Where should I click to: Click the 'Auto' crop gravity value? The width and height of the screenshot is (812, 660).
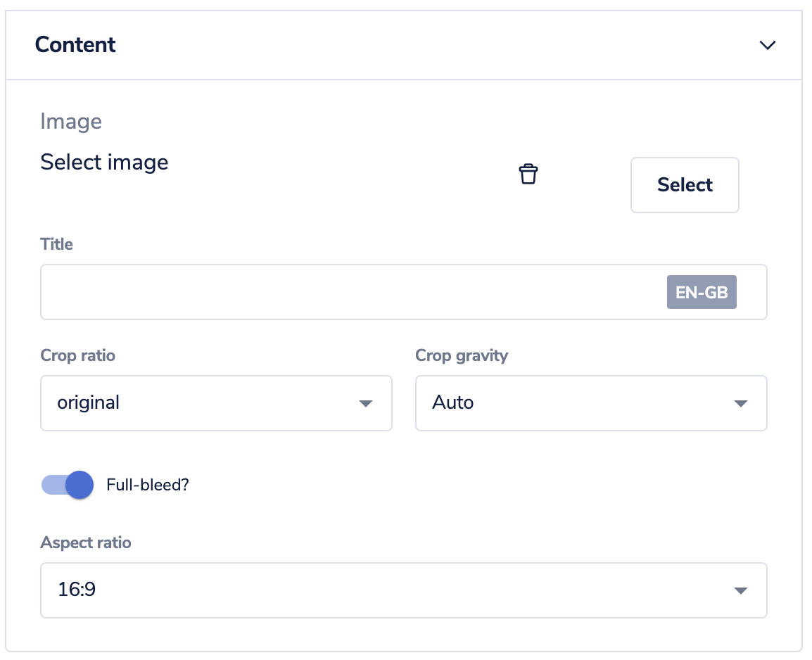point(452,402)
